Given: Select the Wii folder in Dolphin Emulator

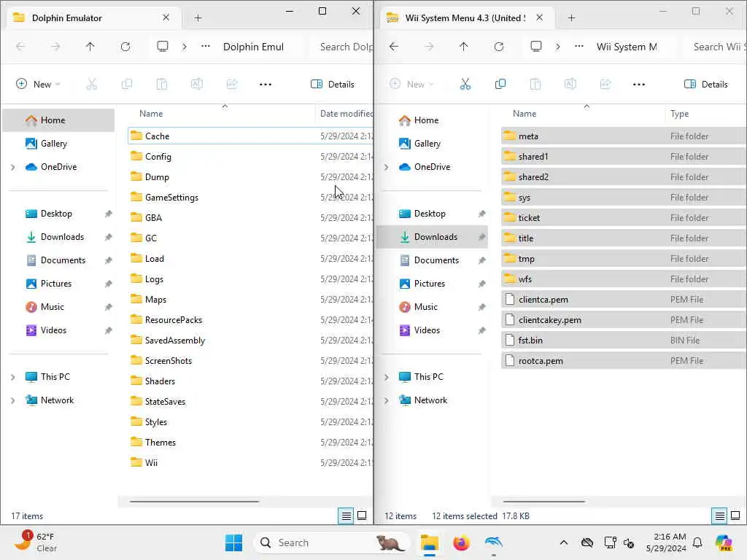Looking at the screenshot, I should tap(151, 463).
